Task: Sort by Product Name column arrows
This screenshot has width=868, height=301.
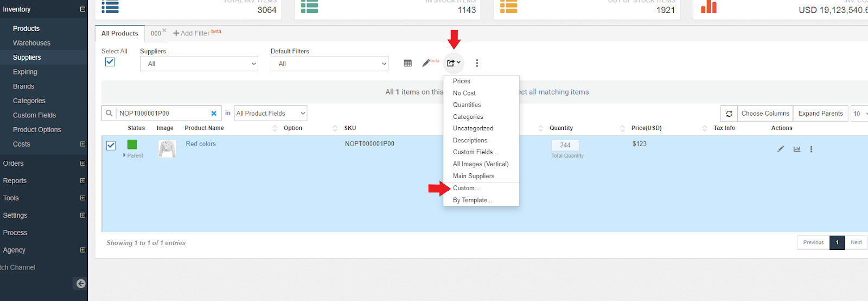Action: [x=275, y=128]
